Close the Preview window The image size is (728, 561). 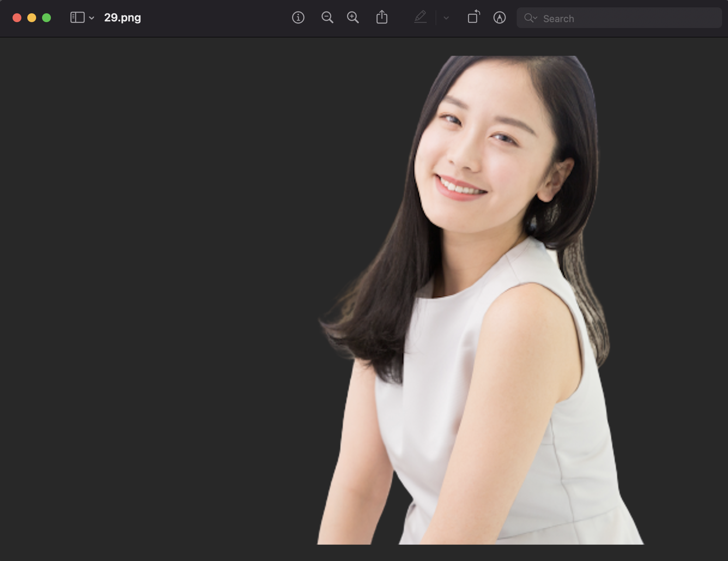(x=17, y=18)
